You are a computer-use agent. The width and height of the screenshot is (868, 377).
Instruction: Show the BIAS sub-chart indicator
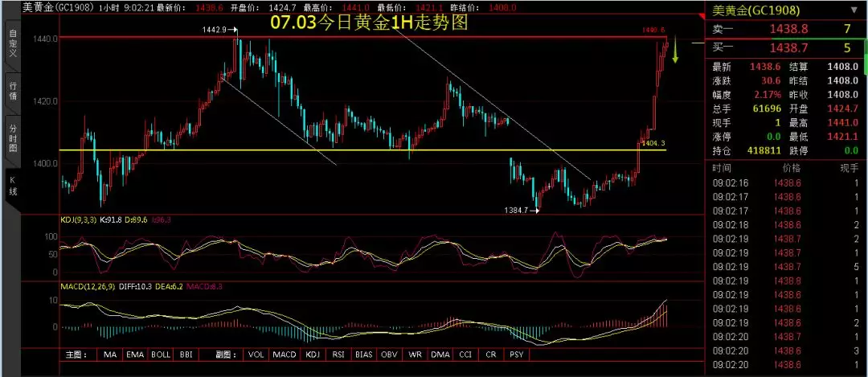tap(364, 354)
